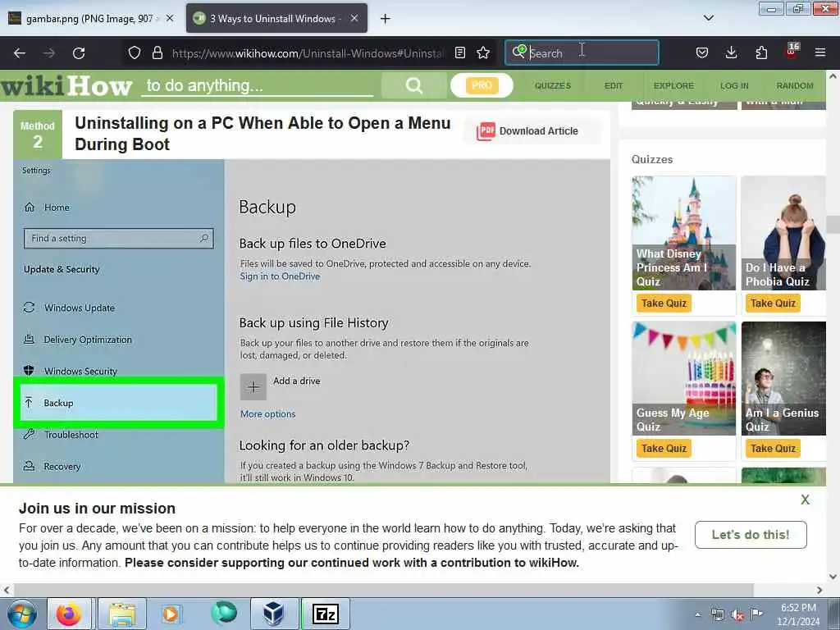
Task: Click the Let's do this! button
Action: pyautogui.click(x=751, y=535)
